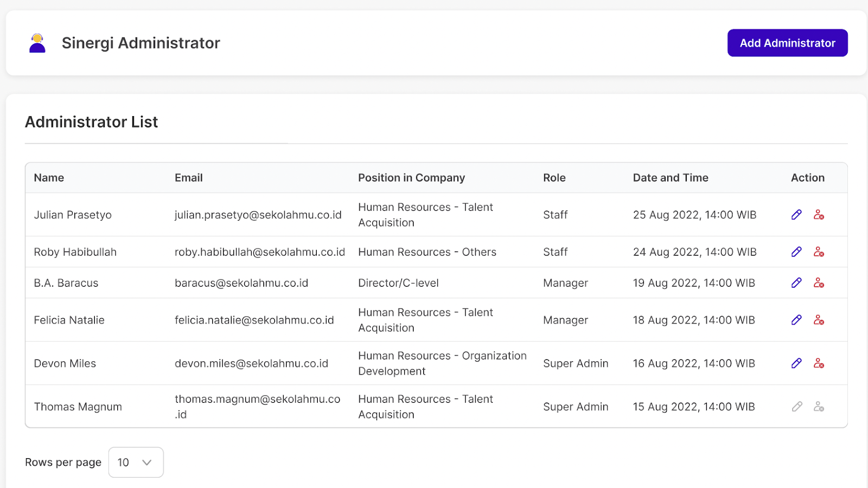Click email baracus@sekolahmu.co.id
Screen dimensions: 868x488
coord(241,283)
